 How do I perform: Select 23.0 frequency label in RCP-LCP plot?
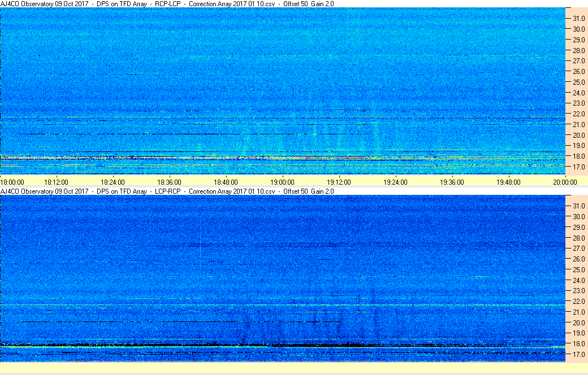click(578, 103)
